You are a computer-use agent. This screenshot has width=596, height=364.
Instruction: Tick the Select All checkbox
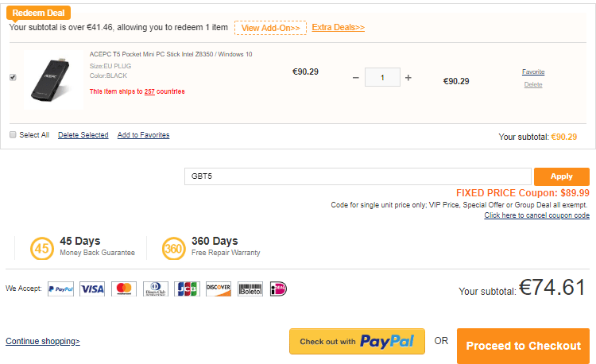[13, 135]
